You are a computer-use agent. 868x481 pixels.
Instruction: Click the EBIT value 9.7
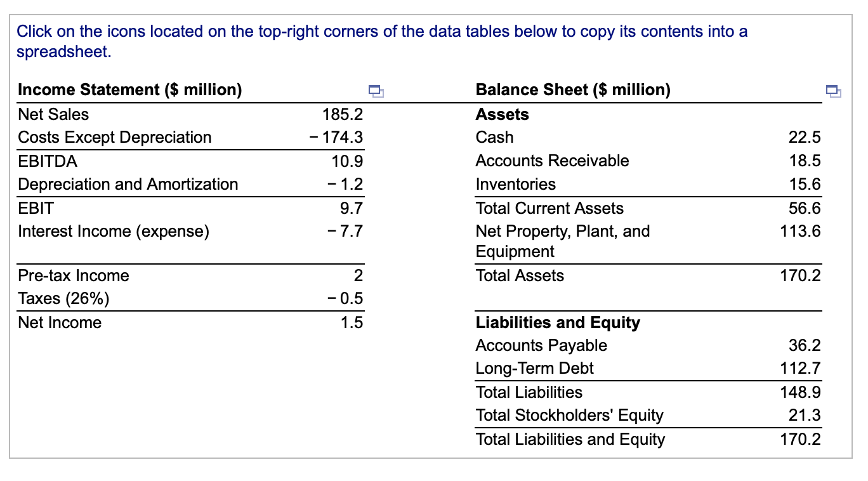(x=352, y=208)
